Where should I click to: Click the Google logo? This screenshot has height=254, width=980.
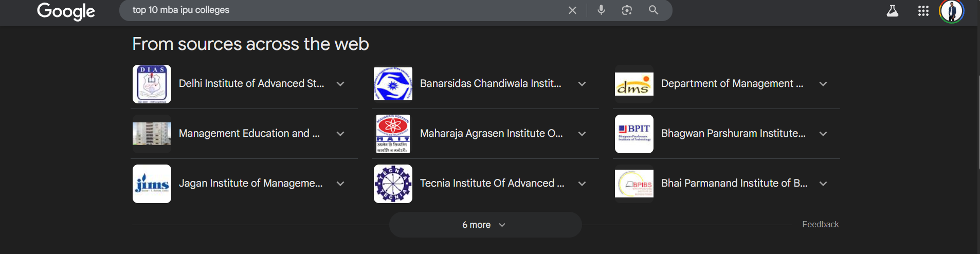point(66,11)
